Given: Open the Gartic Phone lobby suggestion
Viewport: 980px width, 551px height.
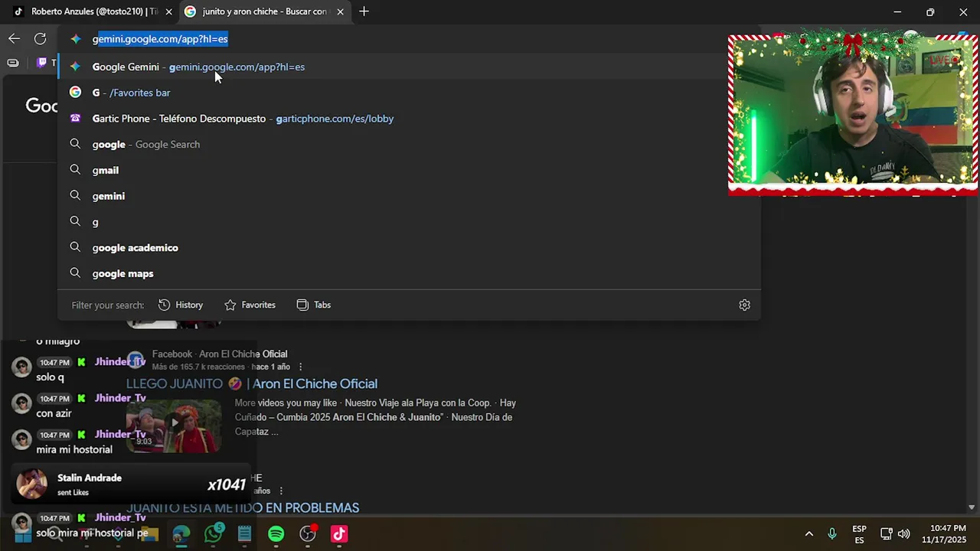Looking at the screenshot, I should coord(410,119).
